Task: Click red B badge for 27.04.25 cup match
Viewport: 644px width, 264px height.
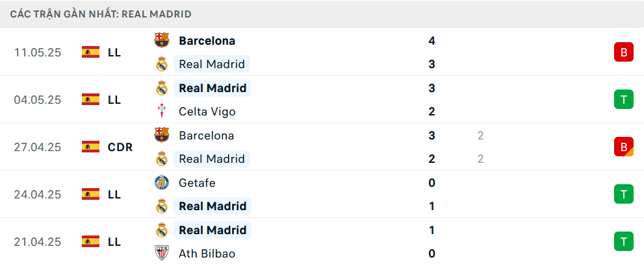Action: tap(624, 147)
